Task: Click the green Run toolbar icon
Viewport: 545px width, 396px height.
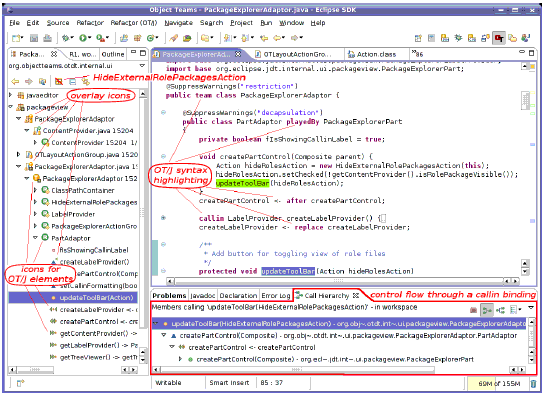Action: (83, 38)
